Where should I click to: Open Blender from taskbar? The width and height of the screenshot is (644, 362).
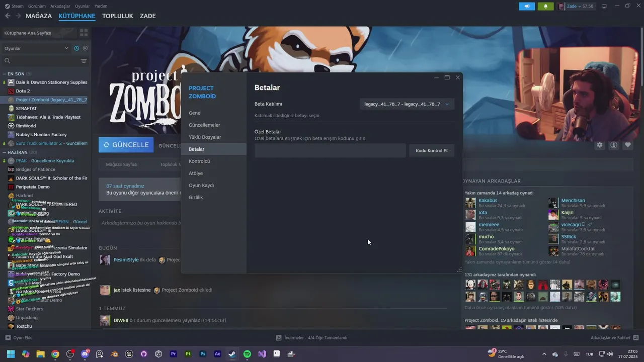115,354
